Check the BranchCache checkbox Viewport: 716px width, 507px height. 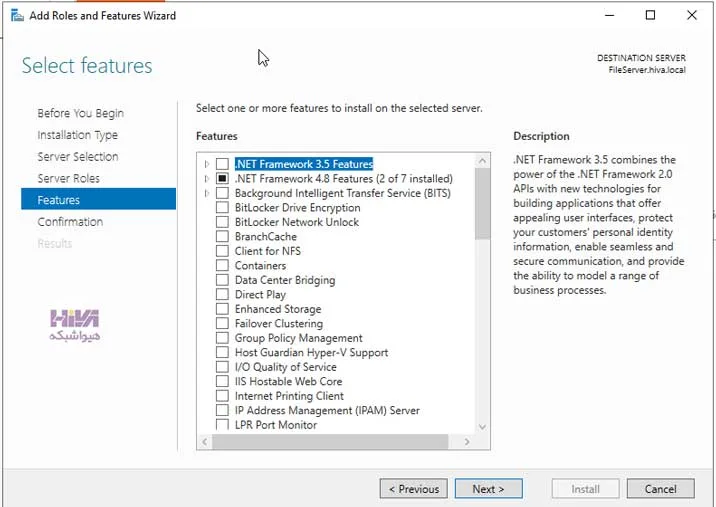coord(222,237)
